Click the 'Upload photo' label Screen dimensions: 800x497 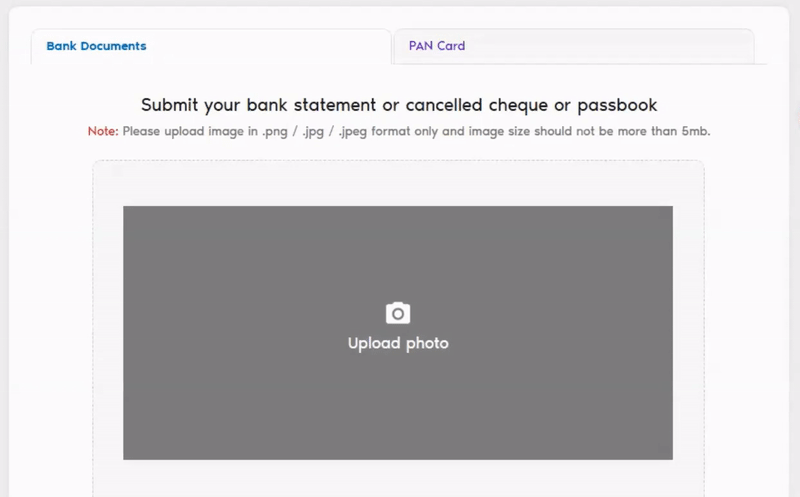(398, 343)
